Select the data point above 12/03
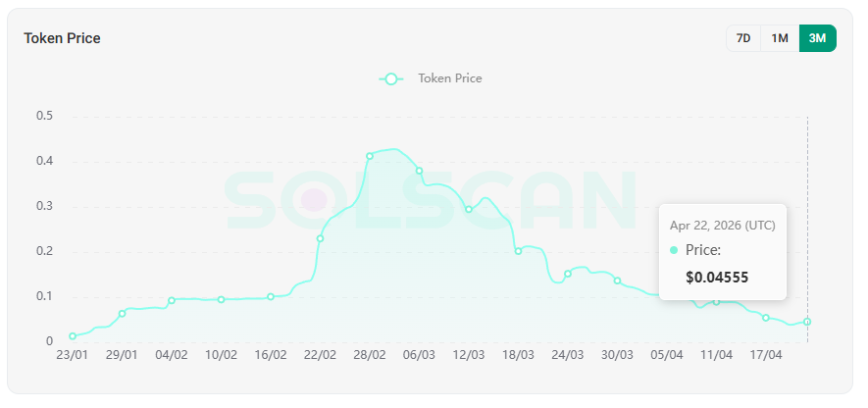 [469, 209]
